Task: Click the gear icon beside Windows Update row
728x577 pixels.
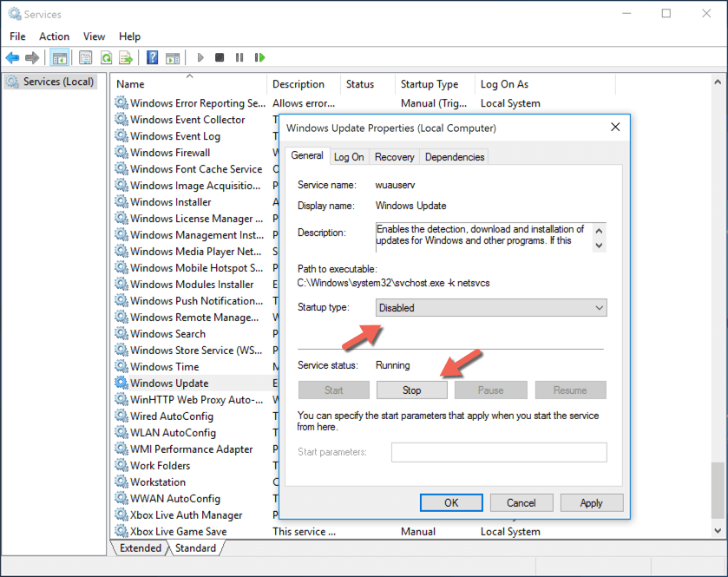Action: pyautogui.click(x=121, y=383)
